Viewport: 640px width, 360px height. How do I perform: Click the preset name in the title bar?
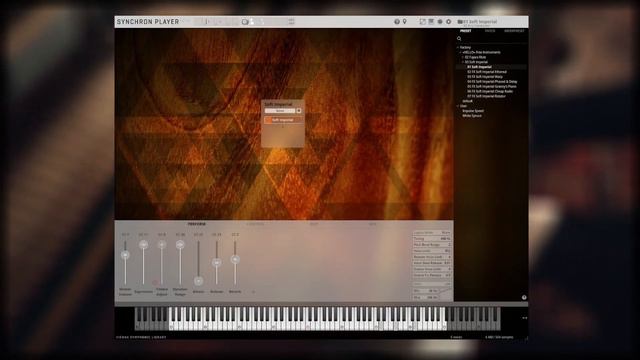[480, 22]
